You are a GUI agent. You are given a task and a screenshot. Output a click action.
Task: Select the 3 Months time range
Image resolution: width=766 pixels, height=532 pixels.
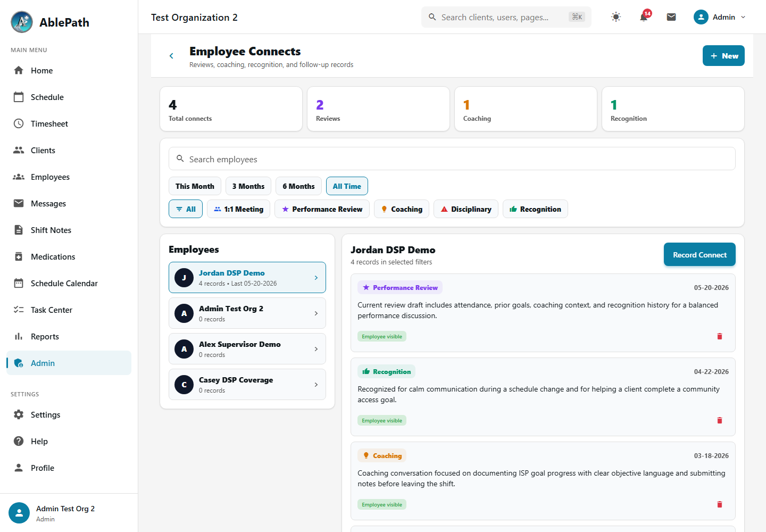248,186
